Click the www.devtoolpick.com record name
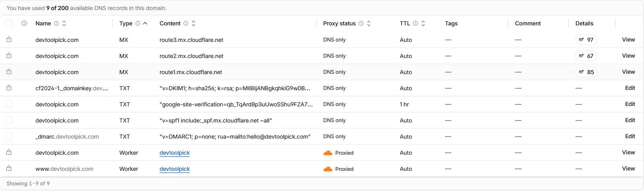644x191 pixels. point(64,169)
